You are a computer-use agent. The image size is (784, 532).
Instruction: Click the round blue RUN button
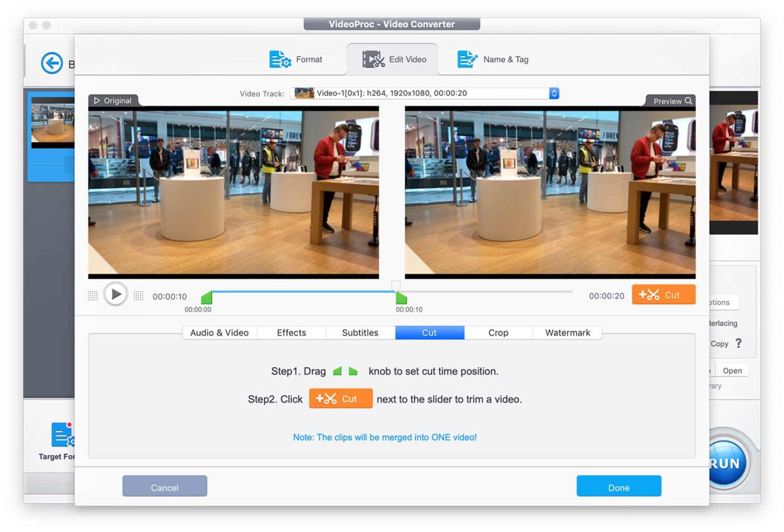(726, 463)
